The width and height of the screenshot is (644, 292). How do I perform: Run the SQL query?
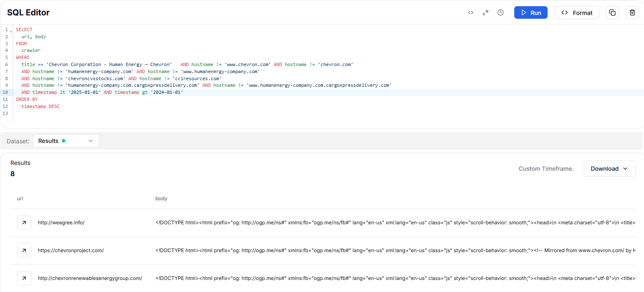coord(531,12)
